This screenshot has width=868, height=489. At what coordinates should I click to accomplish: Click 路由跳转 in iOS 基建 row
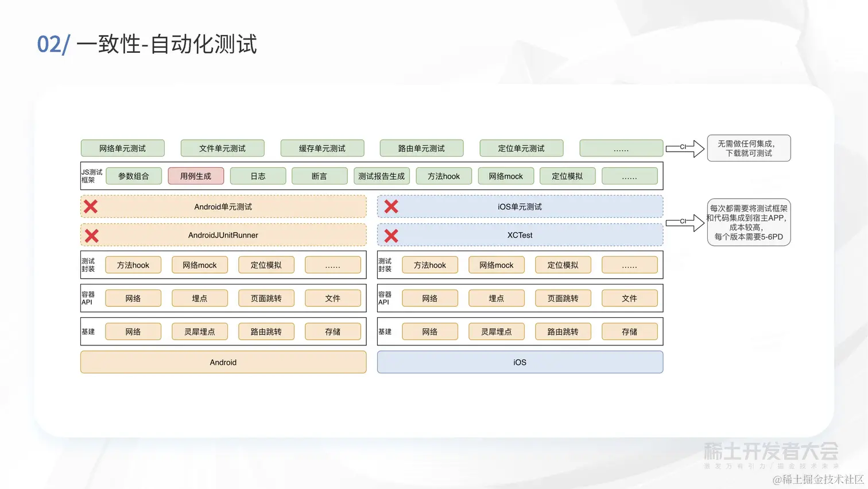click(563, 332)
